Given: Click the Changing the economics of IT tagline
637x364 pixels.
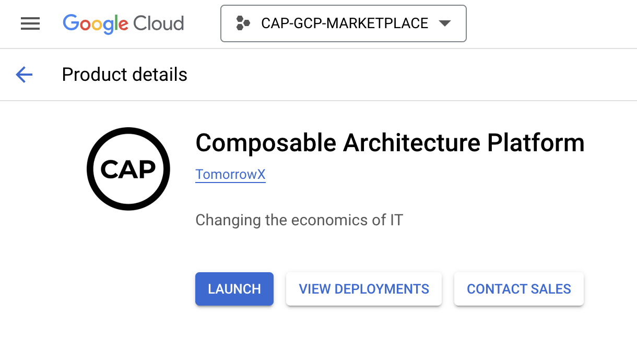Looking at the screenshot, I should [x=299, y=220].
